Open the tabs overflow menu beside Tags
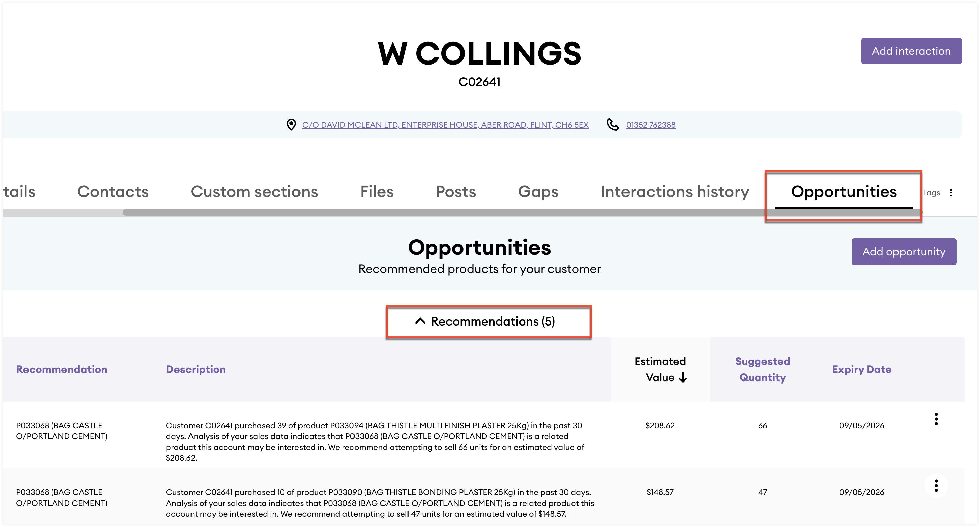Viewport: 980px width, 527px height. 951,193
